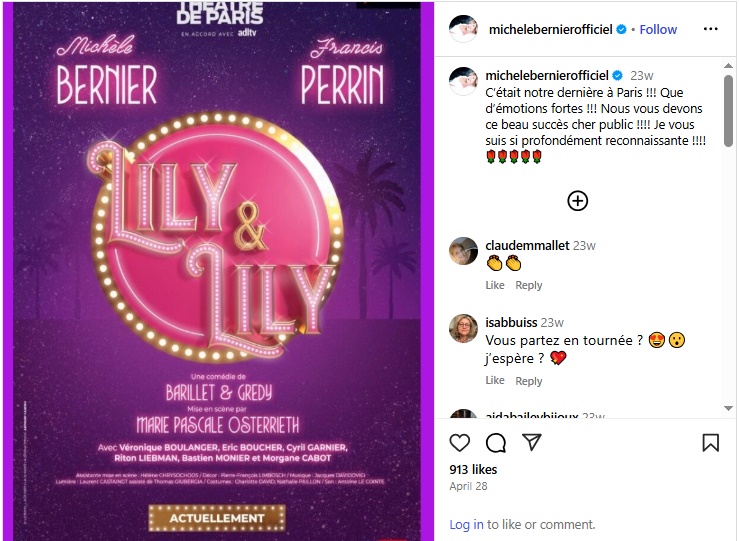Open comments with the speech bubble icon
Image resolution: width=739 pixels, height=541 pixels.
(x=496, y=443)
